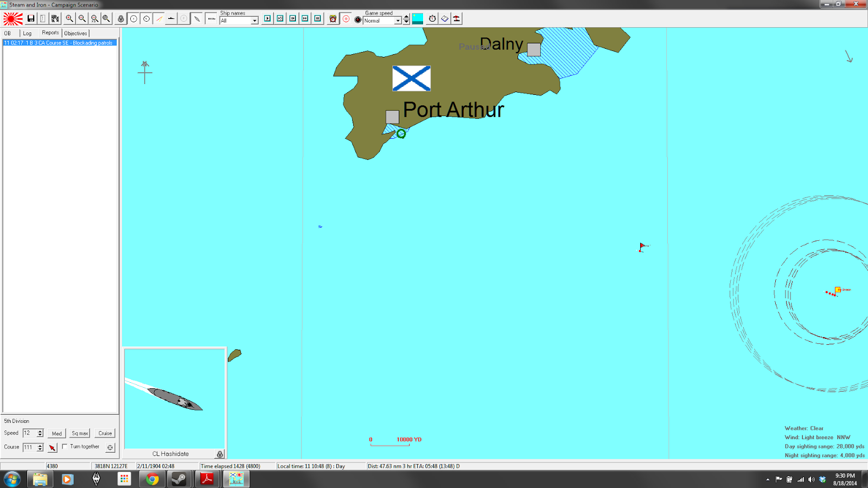
Task: Switch to the Reports tab
Action: pyautogui.click(x=50, y=33)
